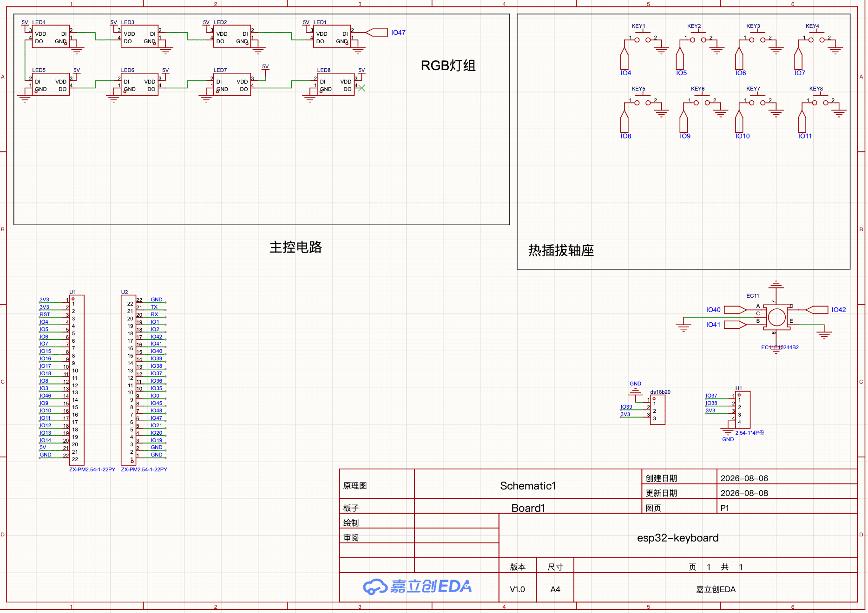This screenshot has height=613, width=868.
Task: Click the IO11 net port below KEY8
Action: click(x=802, y=122)
